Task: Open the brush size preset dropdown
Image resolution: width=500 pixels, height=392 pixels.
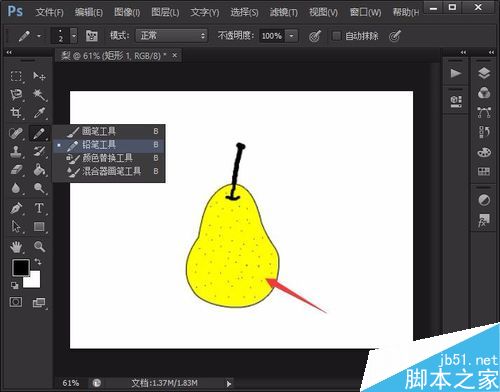Action: pyautogui.click(x=74, y=36)
